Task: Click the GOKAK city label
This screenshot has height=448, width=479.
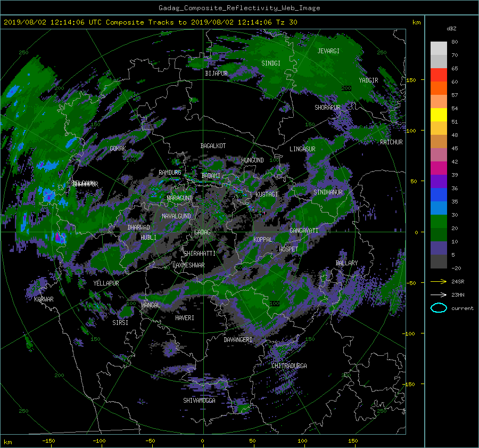Action: [118, 149]
